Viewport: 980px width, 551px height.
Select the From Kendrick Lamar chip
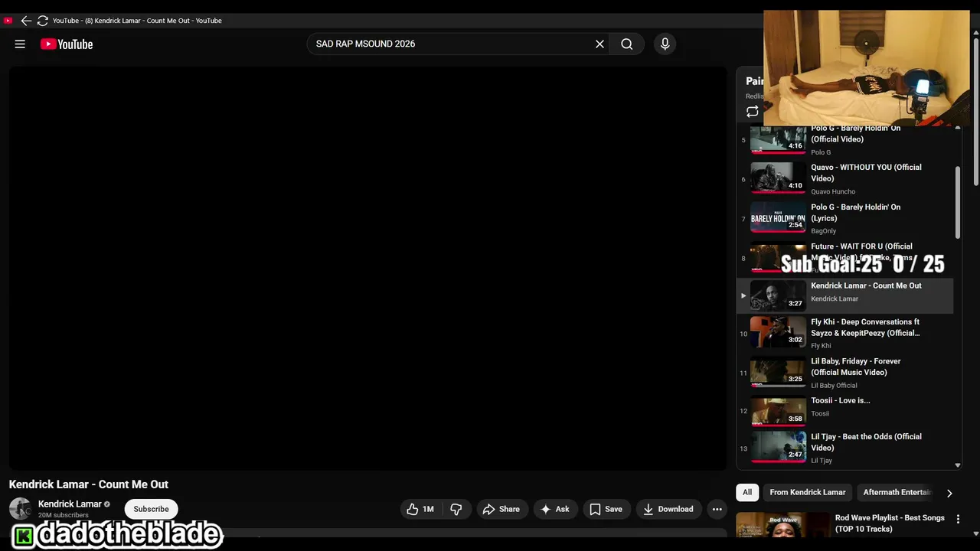[807, 492]
